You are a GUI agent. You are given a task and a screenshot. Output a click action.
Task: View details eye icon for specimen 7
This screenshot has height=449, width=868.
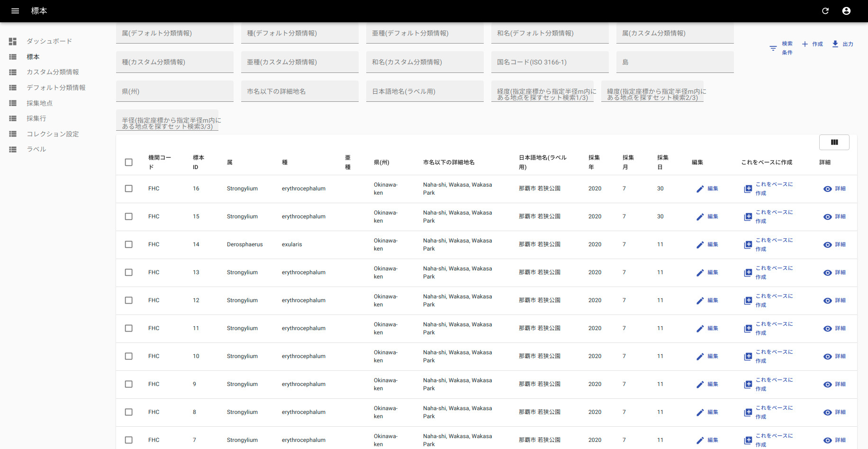point(828,440)
